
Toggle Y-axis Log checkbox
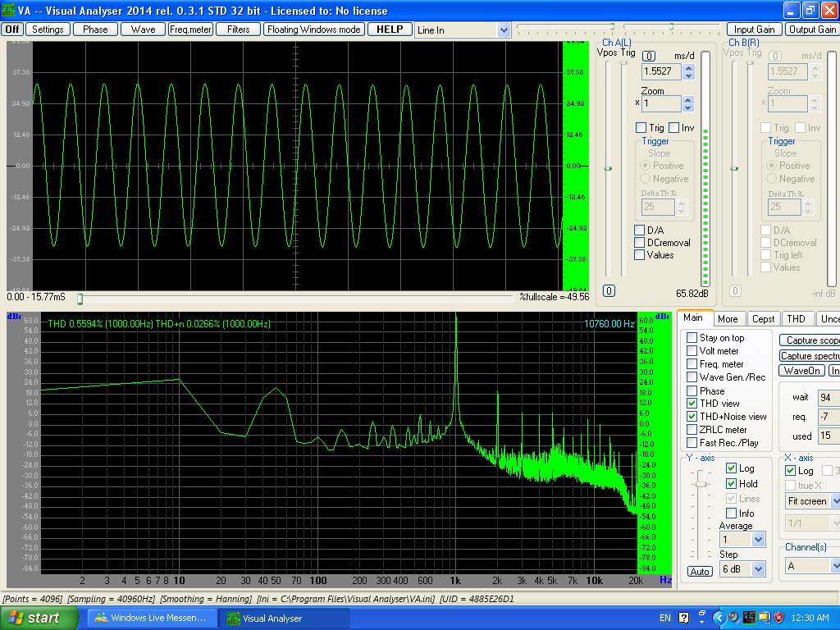point(731,468)
